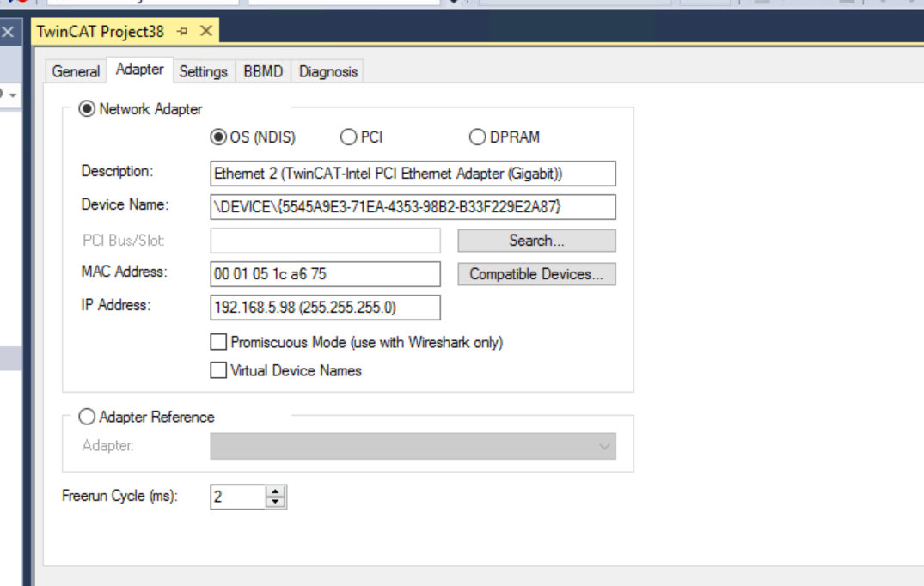Click the MAC Address field
The width and height of the screenshot is (924, 586).
click(325, 274)
